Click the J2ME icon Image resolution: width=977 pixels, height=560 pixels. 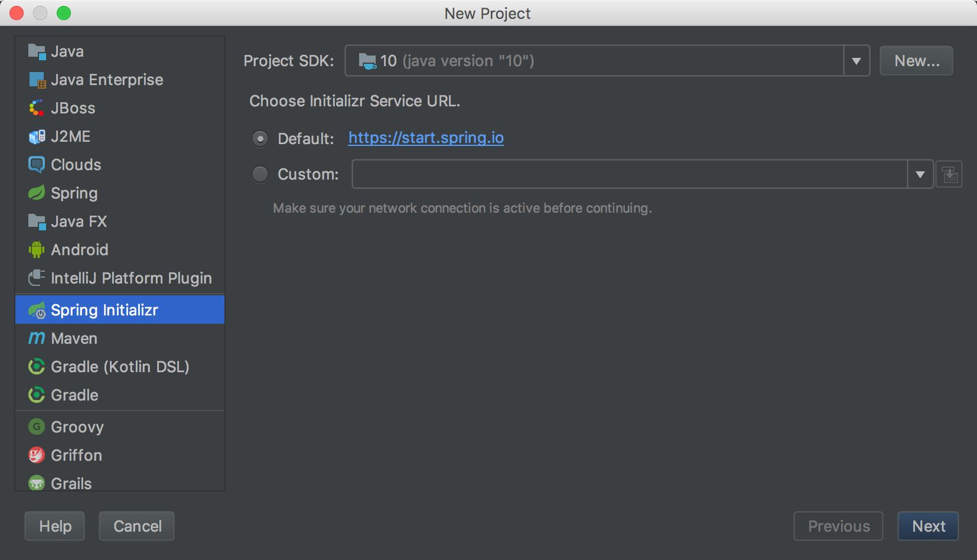37,136
